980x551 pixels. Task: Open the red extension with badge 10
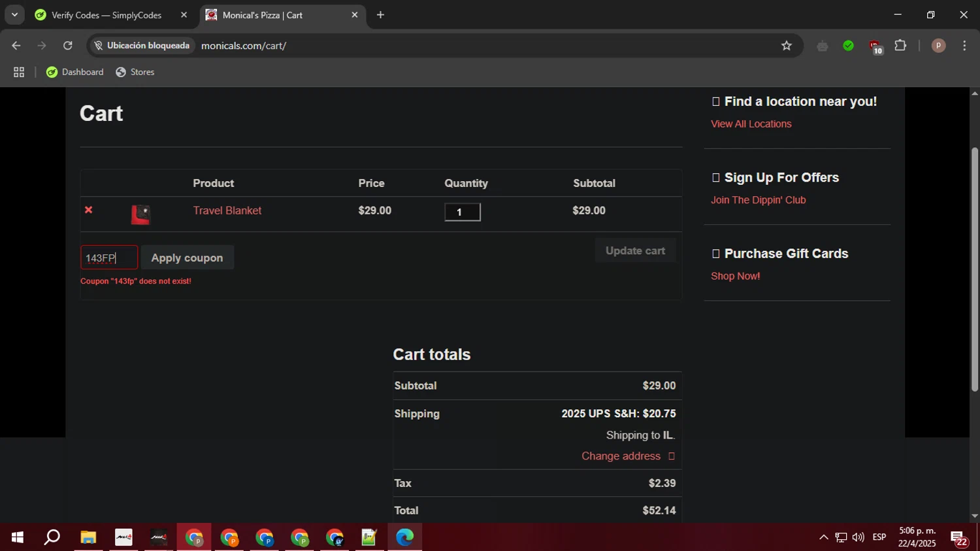tap(875, 46)
